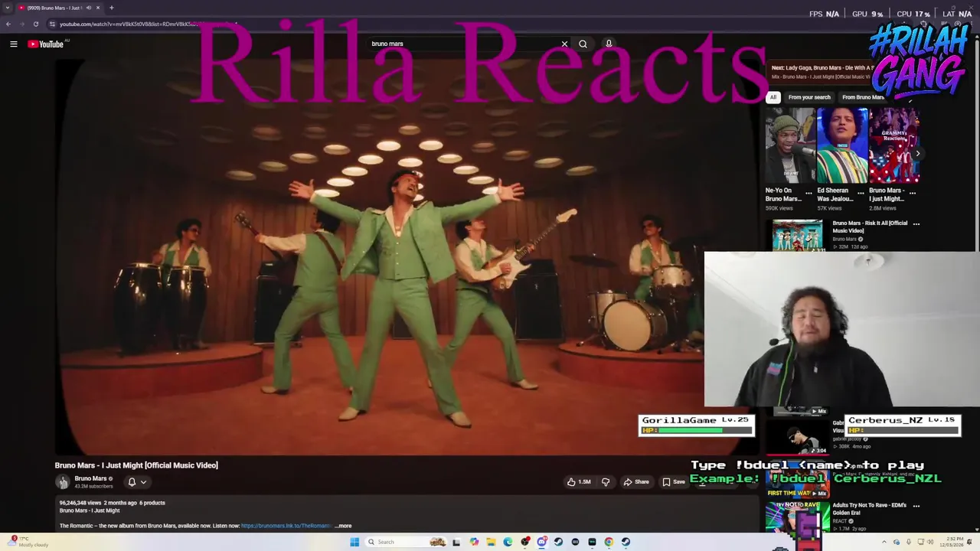Click the video title 'I Just Might'

point(136,465)
